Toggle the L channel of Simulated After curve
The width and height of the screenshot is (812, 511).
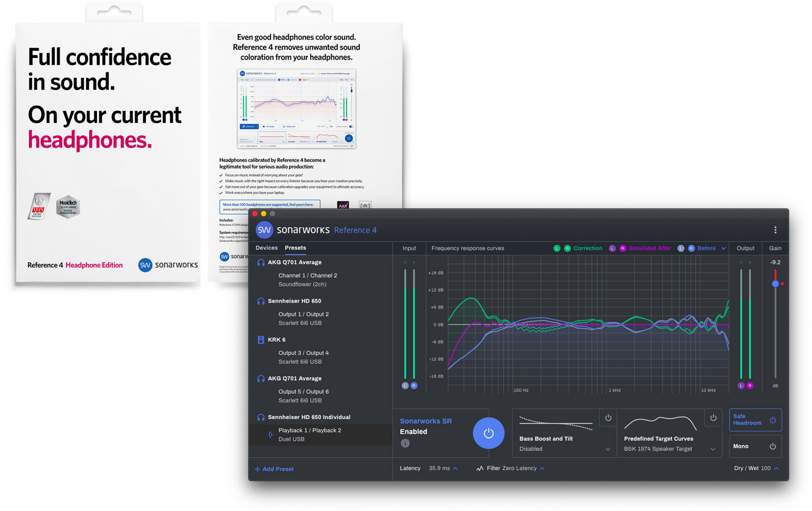pos(612,248)
